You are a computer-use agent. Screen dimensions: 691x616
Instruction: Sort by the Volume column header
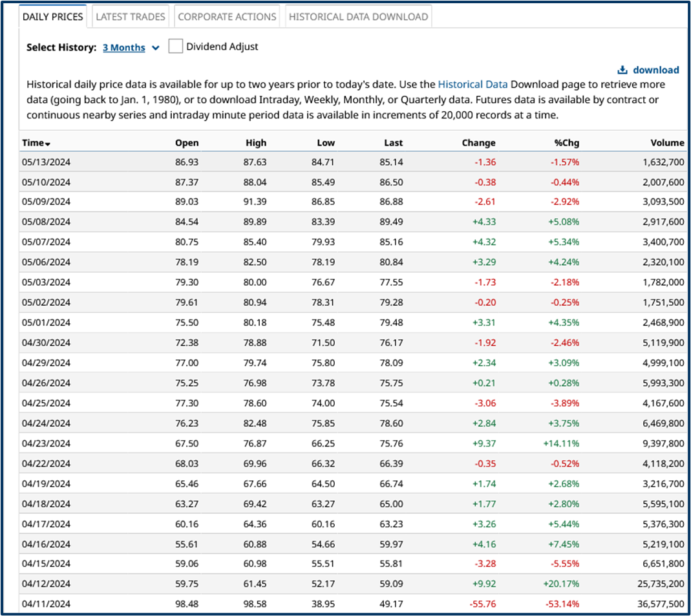tap(667, 143)
